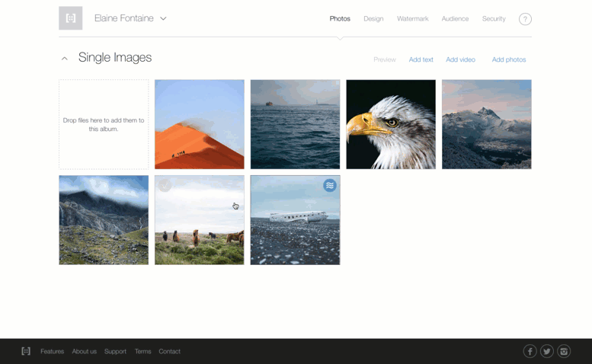
Task: Click the gallery logo icon beside Elaine Fontaine
Action: (71, 18)
